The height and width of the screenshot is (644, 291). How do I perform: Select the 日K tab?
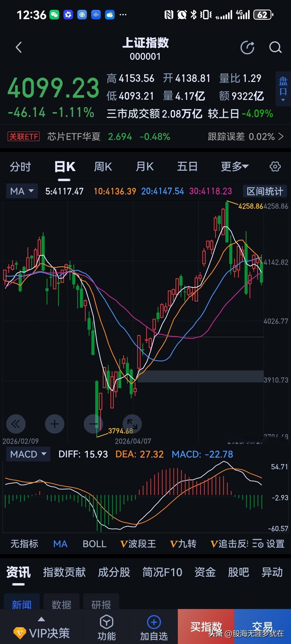pyautogui.click(x=65, y=167)
